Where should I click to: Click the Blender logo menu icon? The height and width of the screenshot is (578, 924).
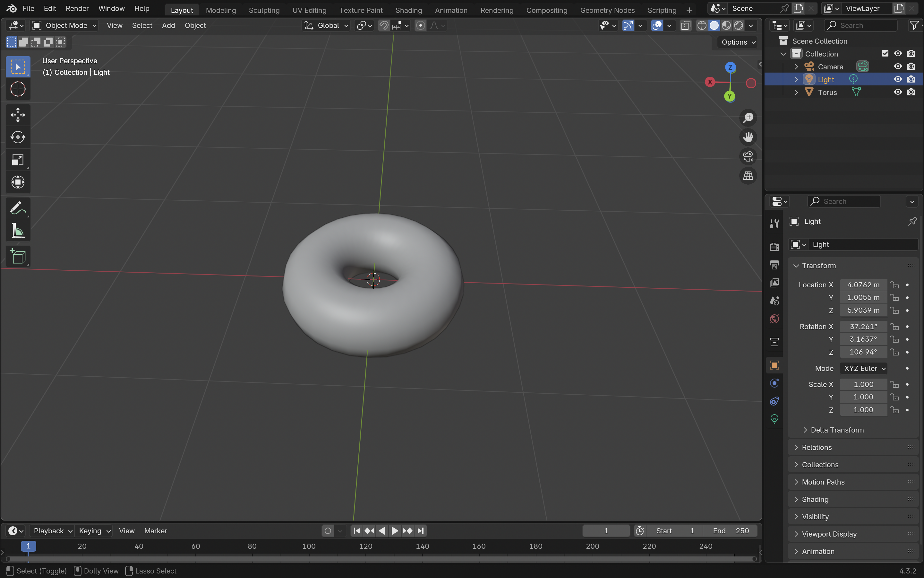pos(12,8)
